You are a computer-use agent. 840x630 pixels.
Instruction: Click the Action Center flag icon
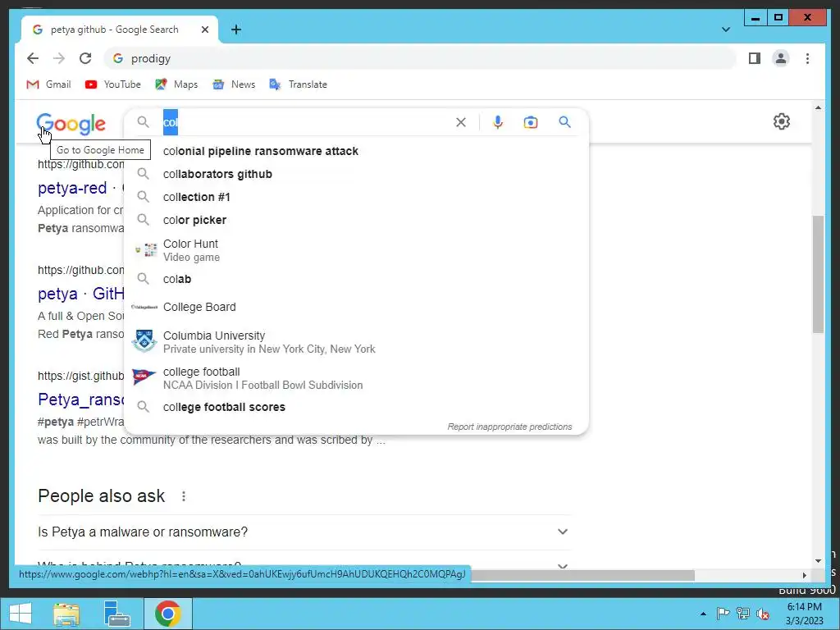(x=724, y=614)
